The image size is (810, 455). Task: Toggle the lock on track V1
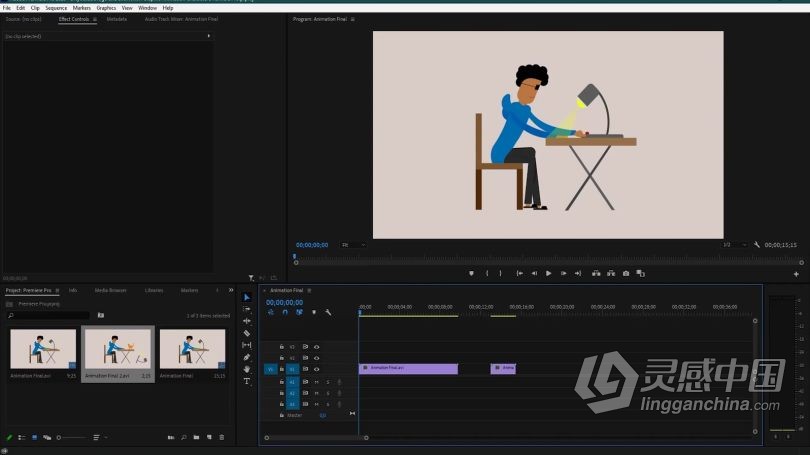tap(282, 369)
